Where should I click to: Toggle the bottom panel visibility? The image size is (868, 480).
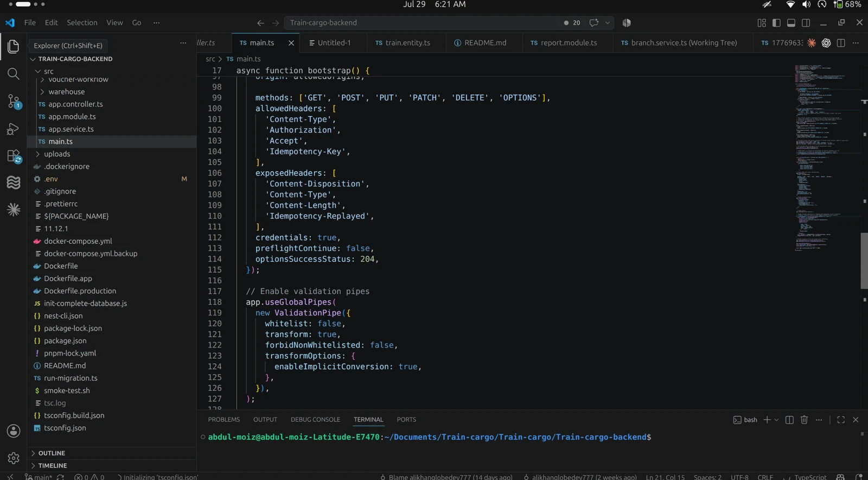coord(791,23)
